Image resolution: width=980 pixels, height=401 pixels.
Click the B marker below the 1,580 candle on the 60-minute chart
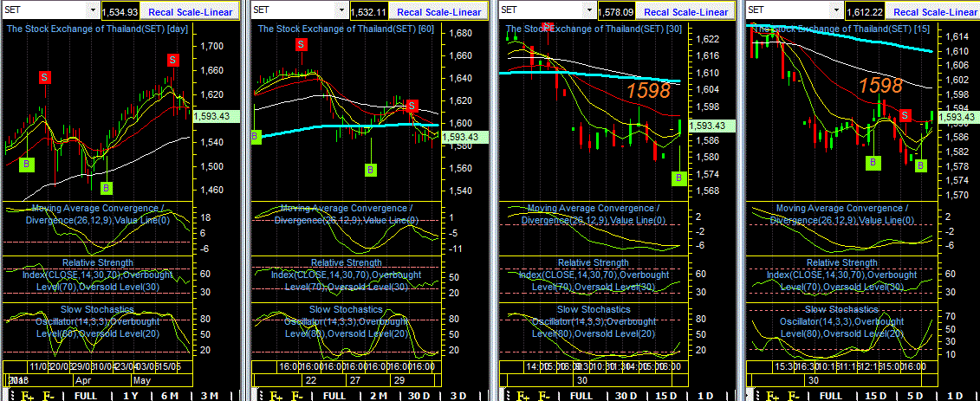pyautogui.click(x=371, y=169)
